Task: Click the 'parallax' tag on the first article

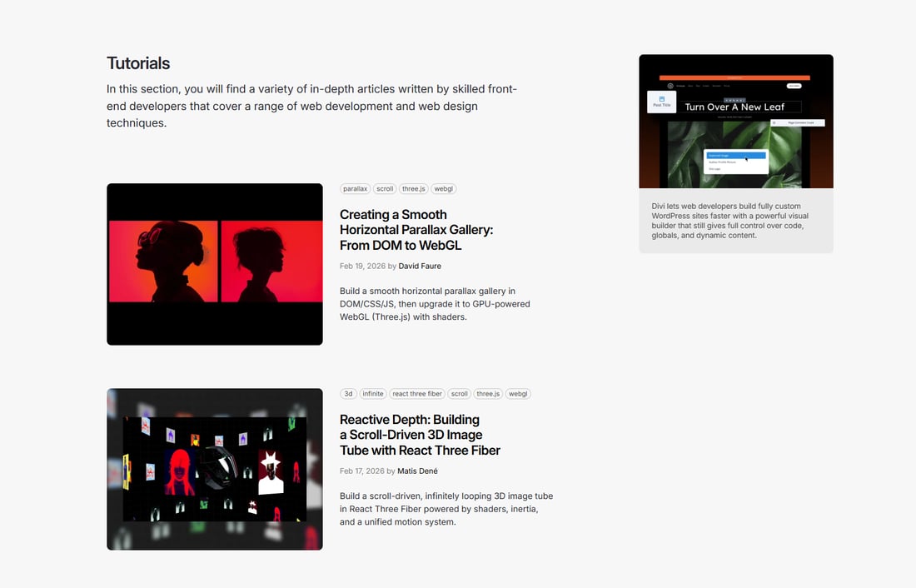Action: point(355,189)
